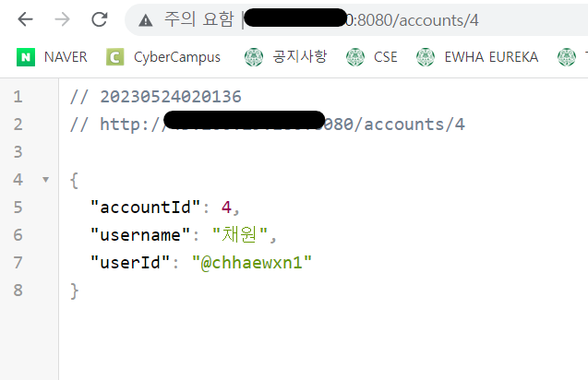Open the 주의 요함 security label
588x380 pixels.
[198, 19]
